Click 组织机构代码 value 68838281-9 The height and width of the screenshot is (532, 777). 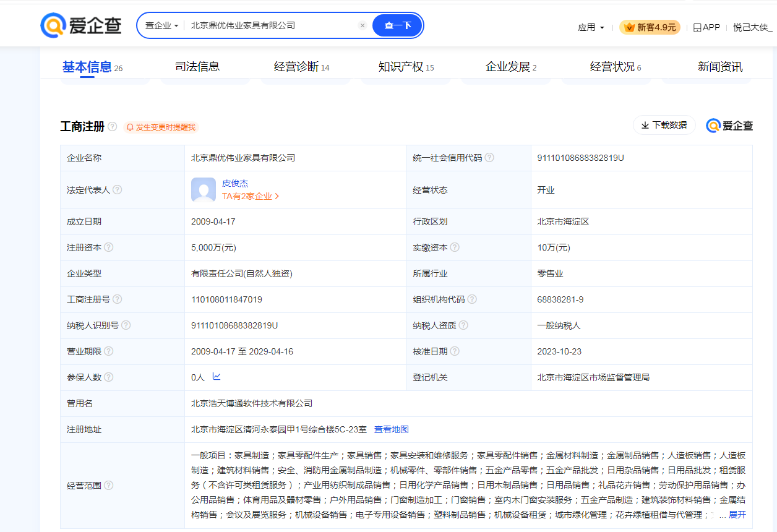(x=560, y=299)
